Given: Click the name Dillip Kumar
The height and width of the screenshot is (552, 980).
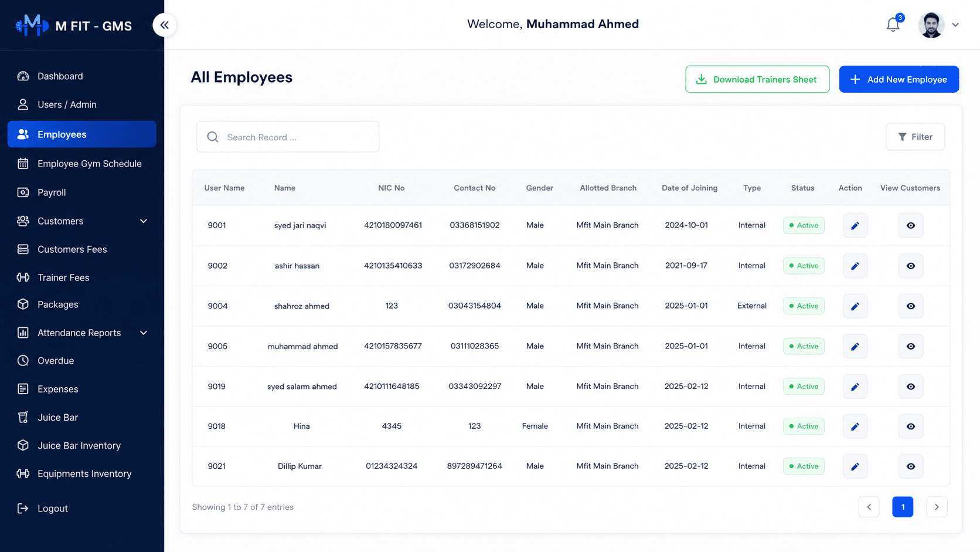Looking at the screenshot, I should tap(300, 466).
